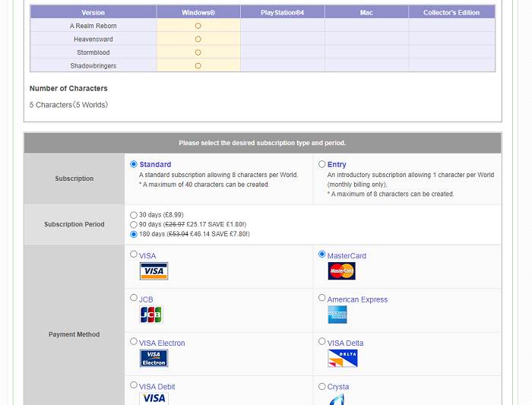The width and height of the screenshot is (532, 405).
Task: Click the Crysta text label
Action: [x=338, y=387]
